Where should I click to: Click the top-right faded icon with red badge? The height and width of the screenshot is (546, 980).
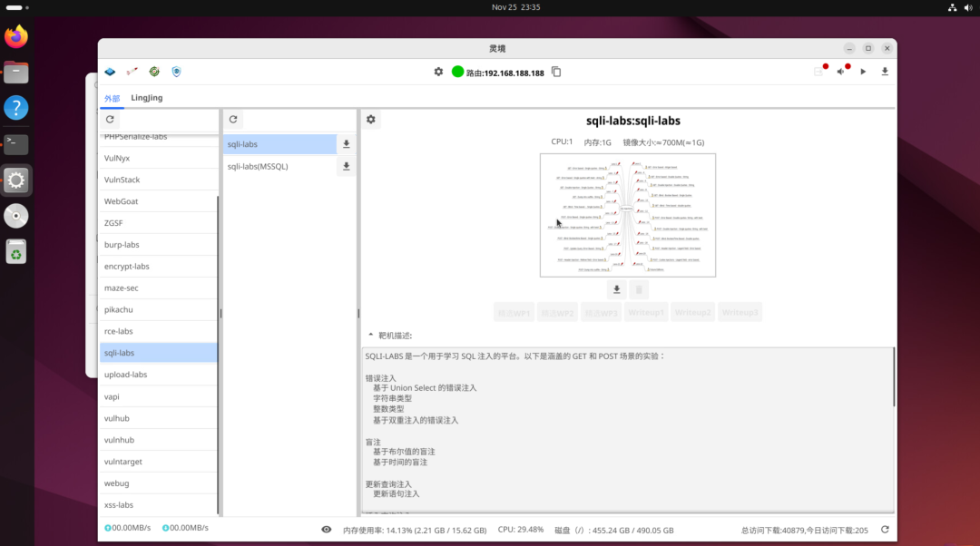(820, 72)
